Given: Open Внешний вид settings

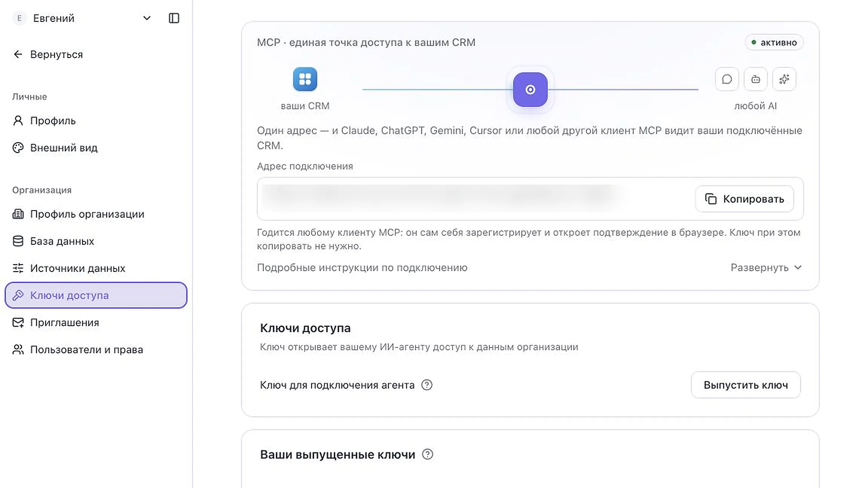Looking at the screenshot, I should pos(96,148).
